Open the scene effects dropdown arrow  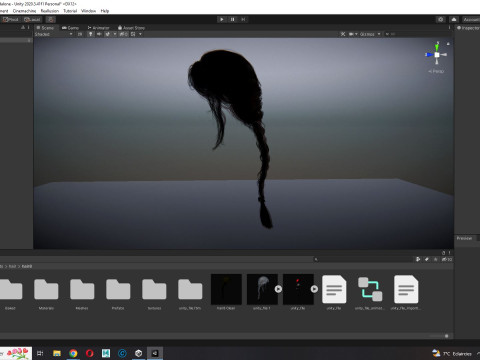[115, 34]
